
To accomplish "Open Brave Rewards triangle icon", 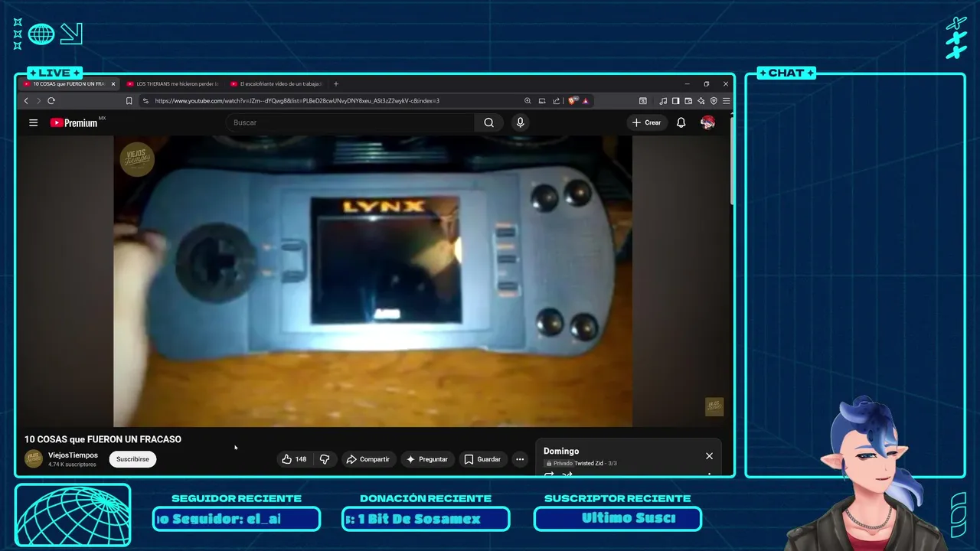I will [x=585, y=100].
